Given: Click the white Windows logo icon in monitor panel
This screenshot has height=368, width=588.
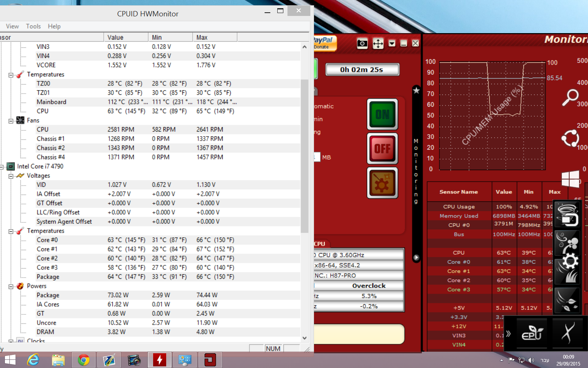Looking at the screenshot, I should 570,179.
